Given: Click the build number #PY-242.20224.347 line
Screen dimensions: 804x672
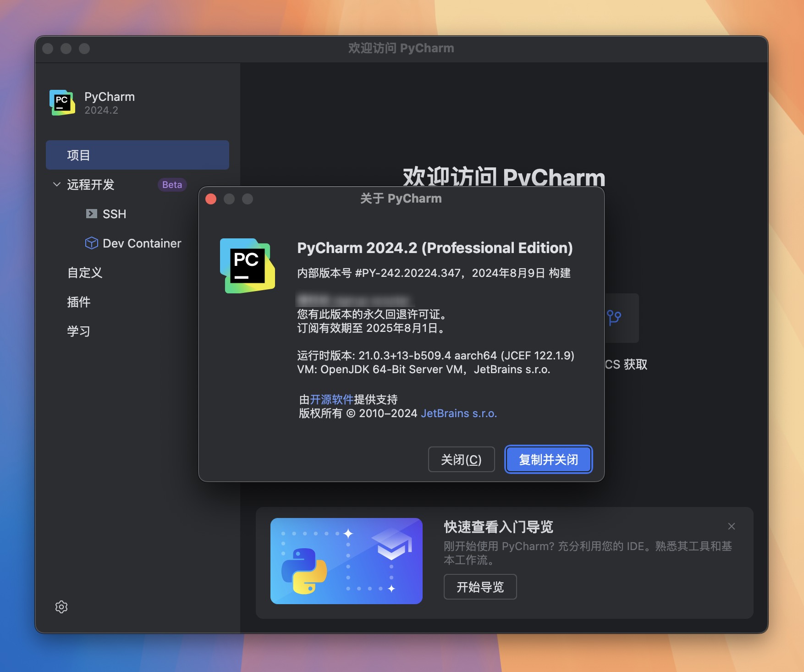Looking at the screenshot, I should pyautogui.click(x=434, y=273).
